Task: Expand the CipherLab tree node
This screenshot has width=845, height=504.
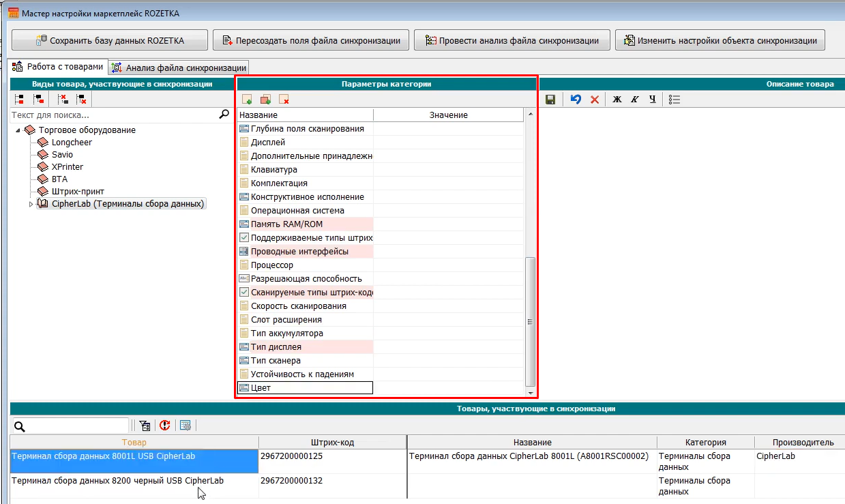Action: [x=31, y=204]
